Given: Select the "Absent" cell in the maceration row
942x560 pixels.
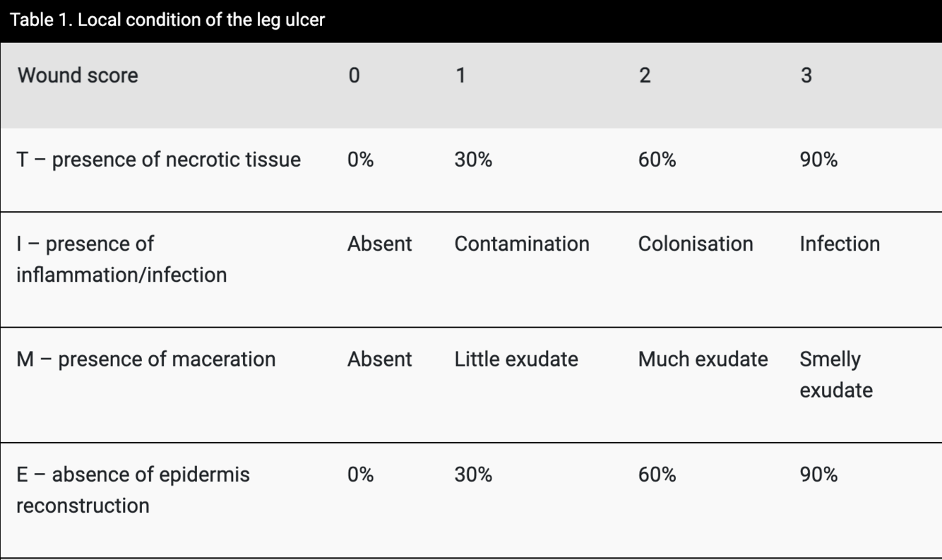Looking at the screenshot, I should [x=379, y=359].
